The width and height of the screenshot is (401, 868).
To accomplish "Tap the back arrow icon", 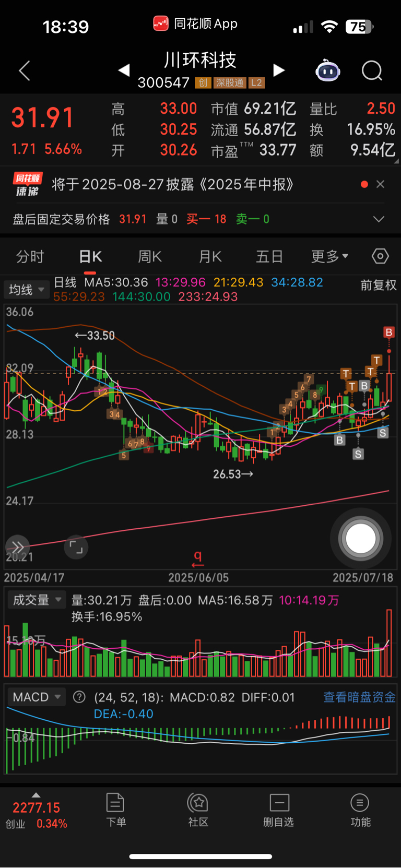I will pyautogui.click(x=25, y=70).
